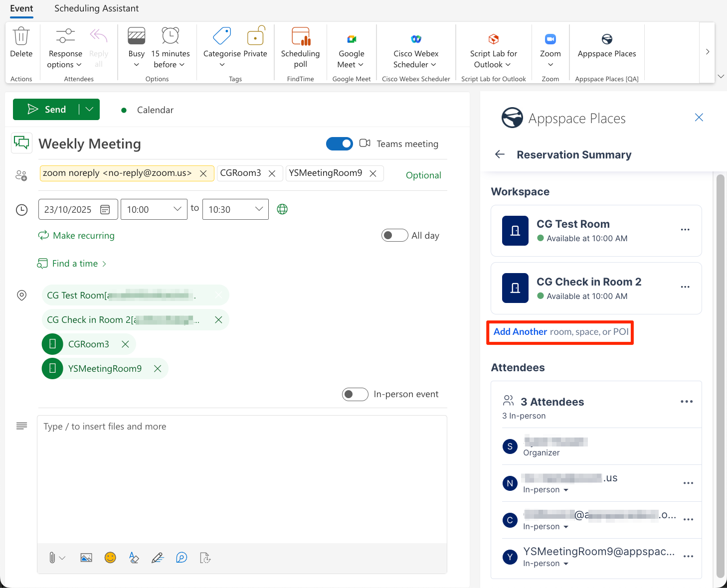This screenshot has width=727, height=588.
Task: Toggle the Private lock icon
Action: (255, 36)
